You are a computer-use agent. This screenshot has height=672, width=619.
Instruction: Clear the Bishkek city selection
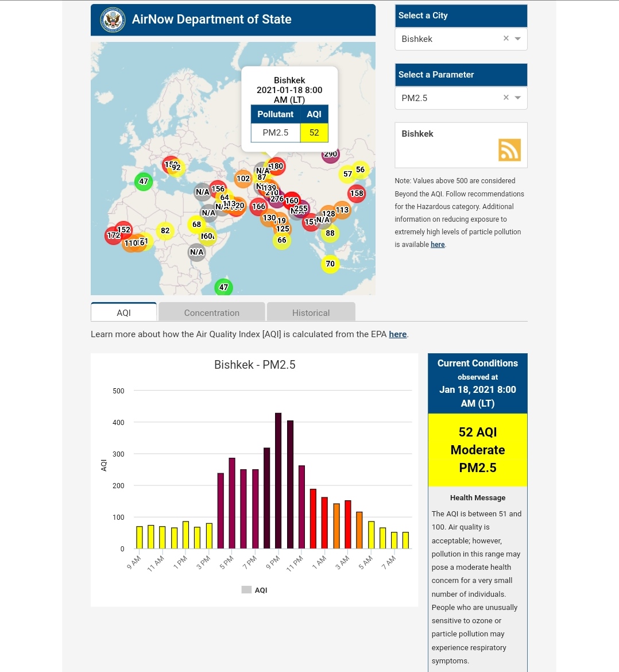[x=506, y=38]
